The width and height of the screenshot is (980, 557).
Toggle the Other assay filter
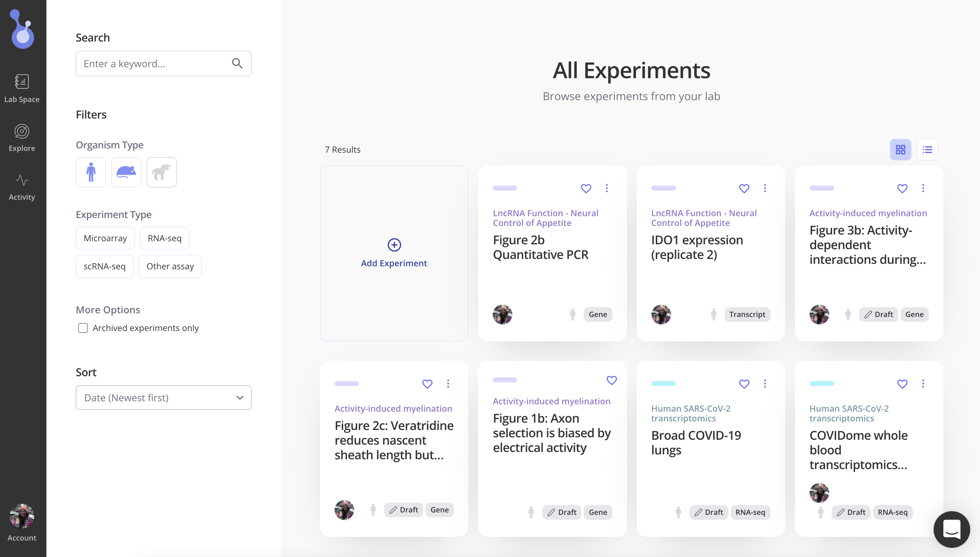(170, 266)
